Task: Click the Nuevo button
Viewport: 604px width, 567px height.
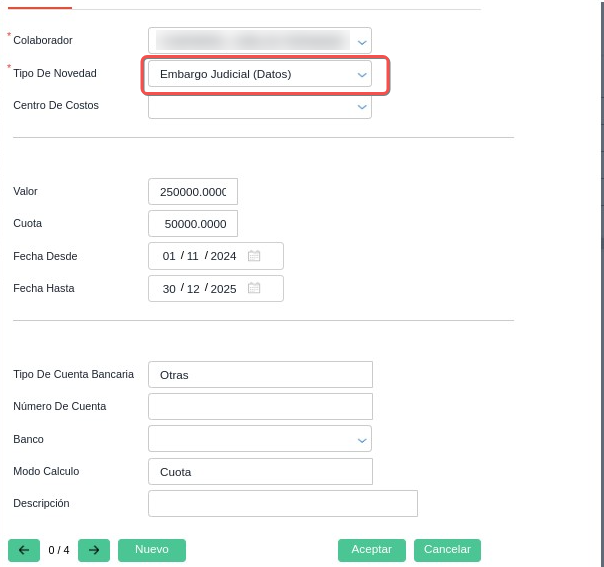Action: 152,550
